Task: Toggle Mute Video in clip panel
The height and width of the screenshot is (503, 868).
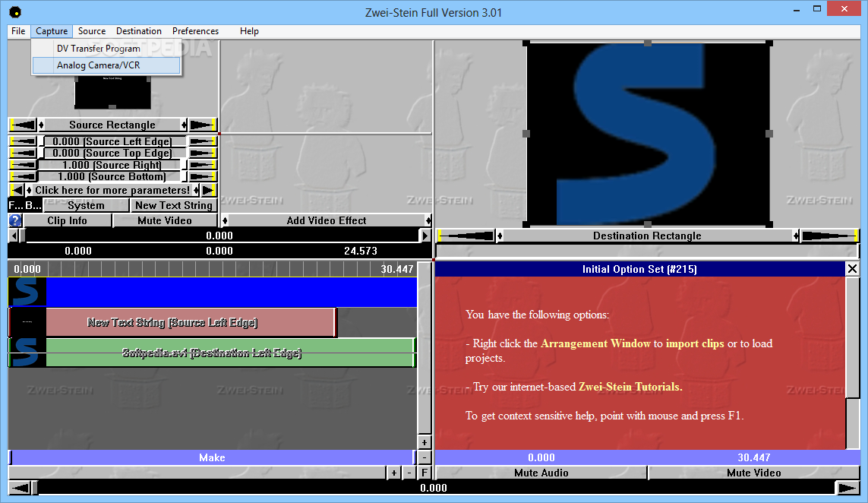Action: click(x=165, y=220)
